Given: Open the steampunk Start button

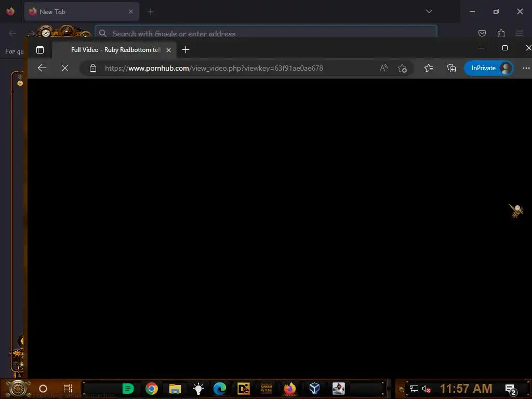Looking at the screenshot, I should [18, 389].
